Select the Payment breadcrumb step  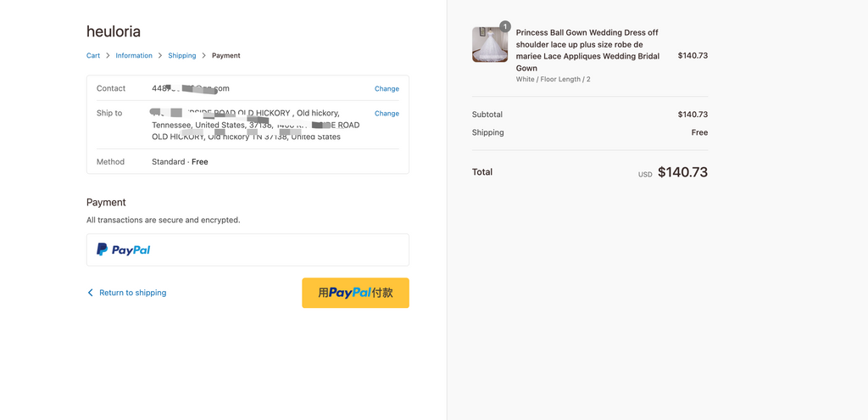(x=226, y=56)
